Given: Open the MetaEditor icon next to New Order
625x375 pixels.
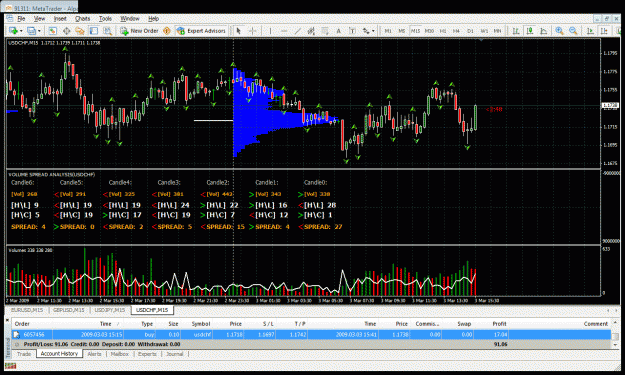Looking at the screenshot, I should tap(167, 31).
